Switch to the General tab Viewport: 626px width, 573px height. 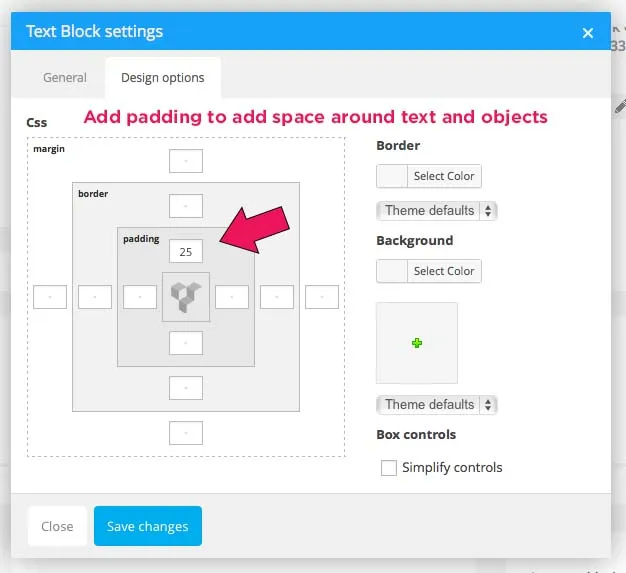click(65, 77)
